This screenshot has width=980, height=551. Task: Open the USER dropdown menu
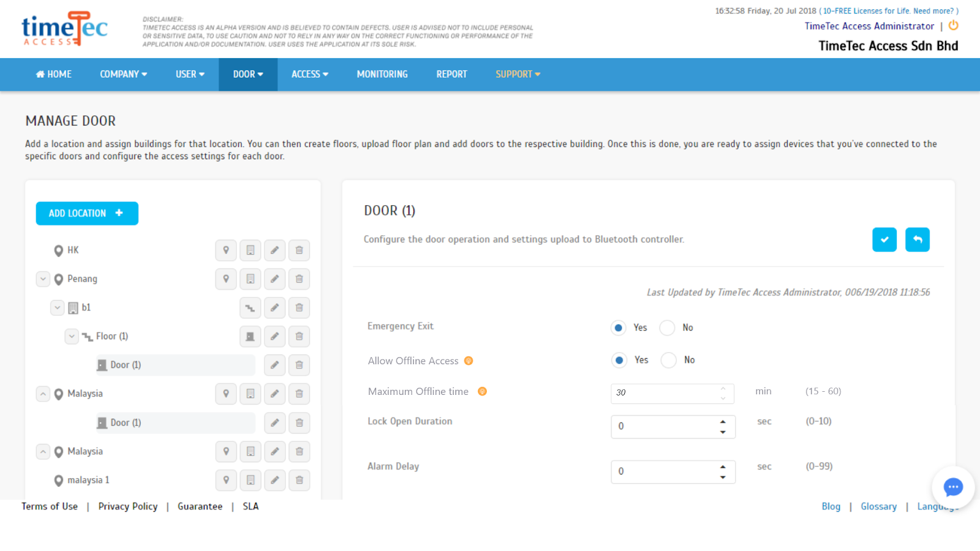point(190,74)
